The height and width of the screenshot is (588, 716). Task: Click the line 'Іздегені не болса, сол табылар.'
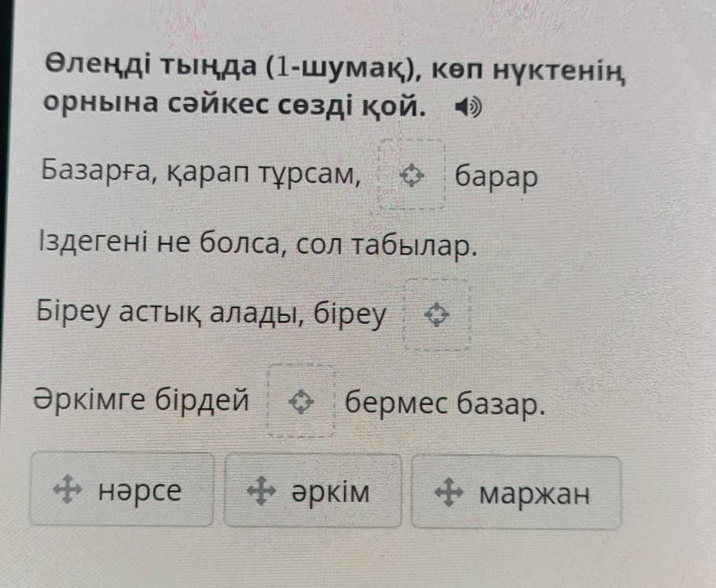(x=257, y=245)
